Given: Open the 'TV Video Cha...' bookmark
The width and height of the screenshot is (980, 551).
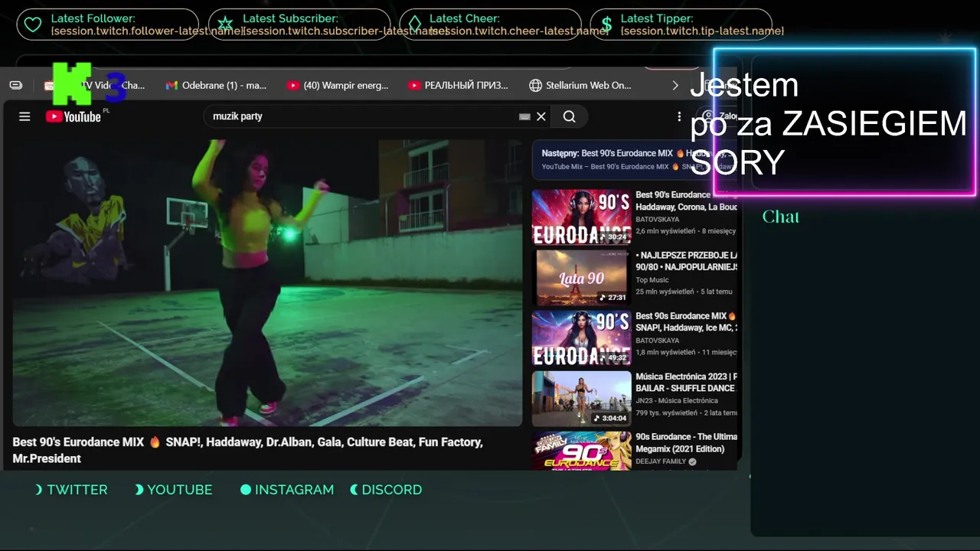Looking at the screenshot, I should (x=95, y=86).
